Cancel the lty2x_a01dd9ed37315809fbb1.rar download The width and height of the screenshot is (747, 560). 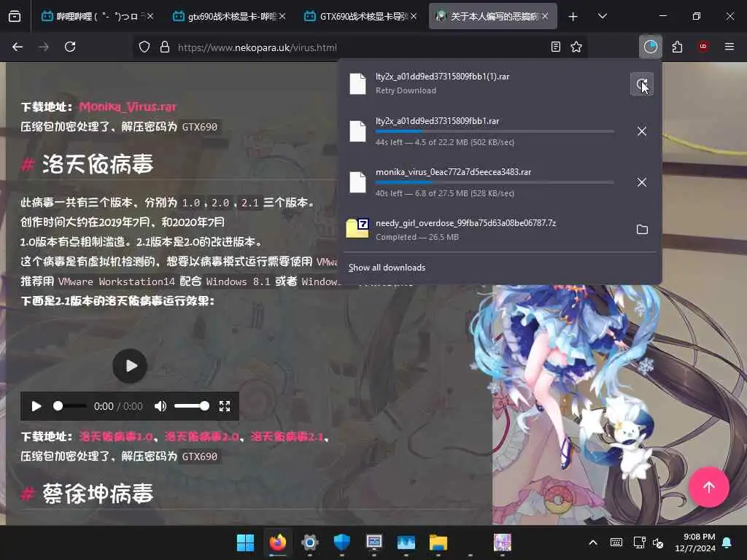(x=642, y=131)
